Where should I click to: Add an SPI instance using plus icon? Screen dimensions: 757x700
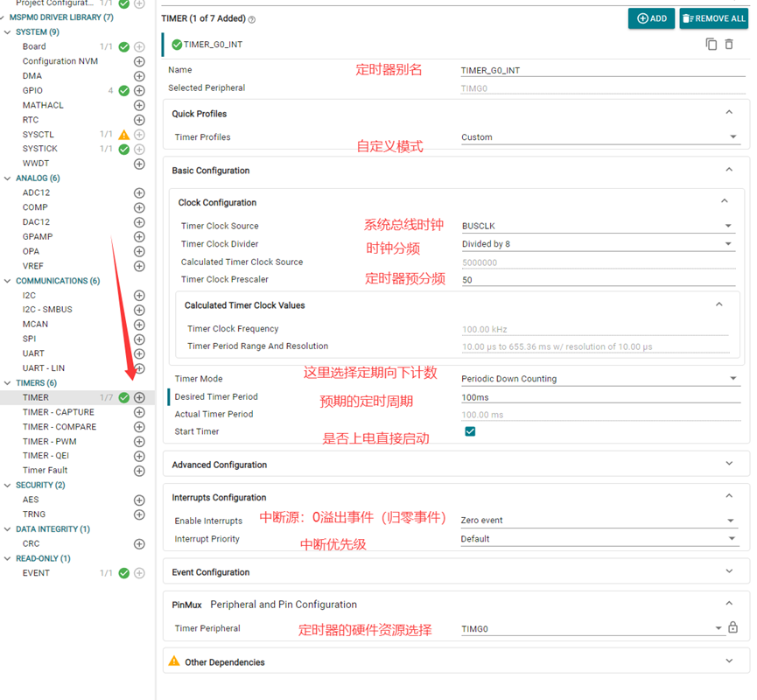(138, 339)
